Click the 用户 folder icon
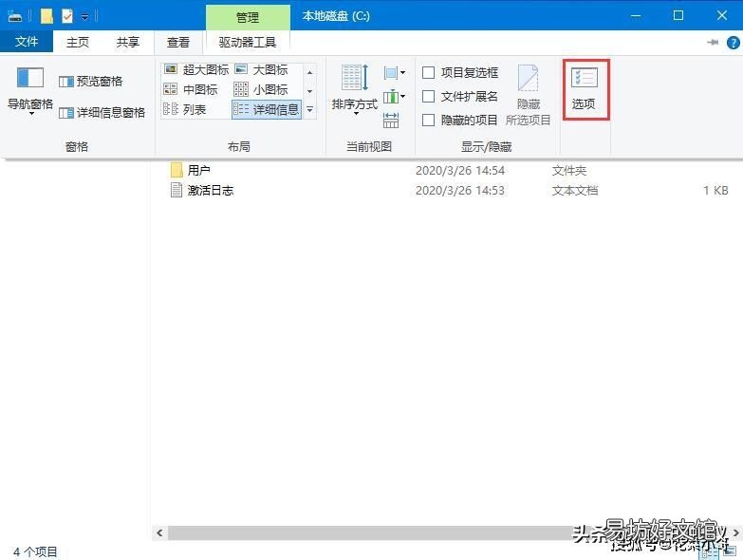This screenshot has width=743, height=560. [x=176, y=170]
